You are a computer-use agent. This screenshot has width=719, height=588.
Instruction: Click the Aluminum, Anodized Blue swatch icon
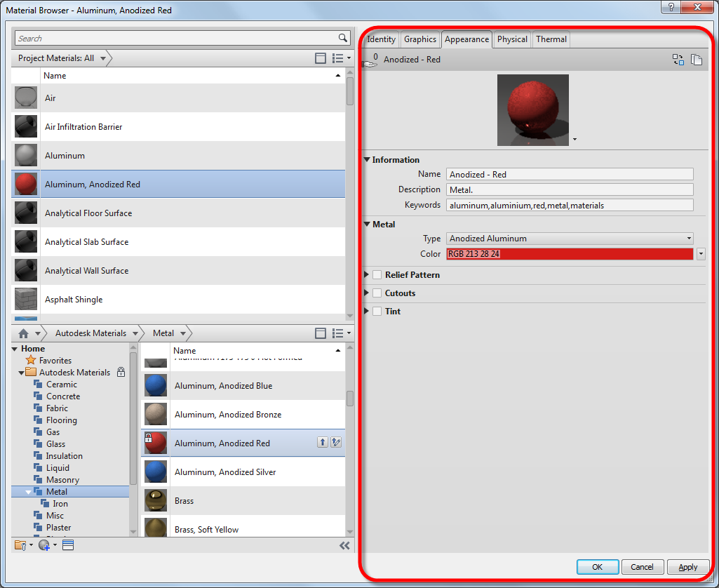(156, 385)
